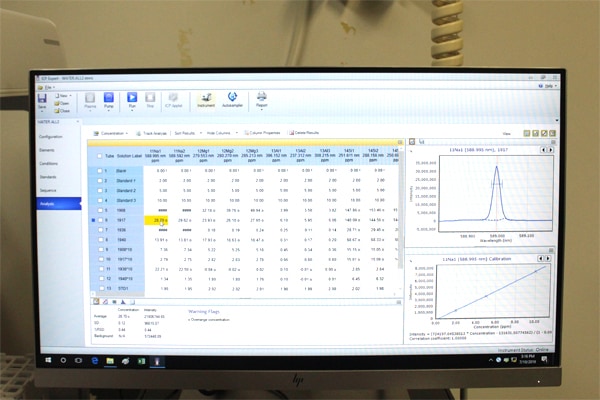600x400 pixels.
Task: Click the Stop icon in the toolbar
Action: [x=150, y=98]
